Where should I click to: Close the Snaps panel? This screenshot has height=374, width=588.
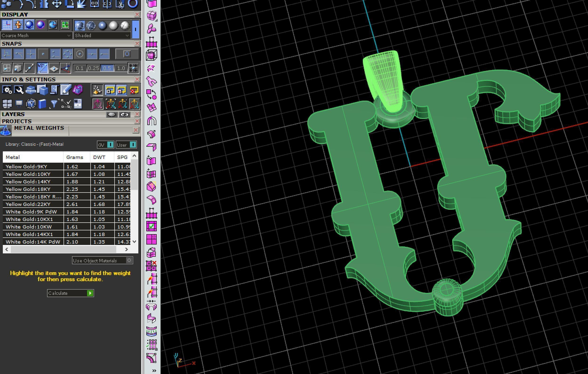tap(137, 43)
